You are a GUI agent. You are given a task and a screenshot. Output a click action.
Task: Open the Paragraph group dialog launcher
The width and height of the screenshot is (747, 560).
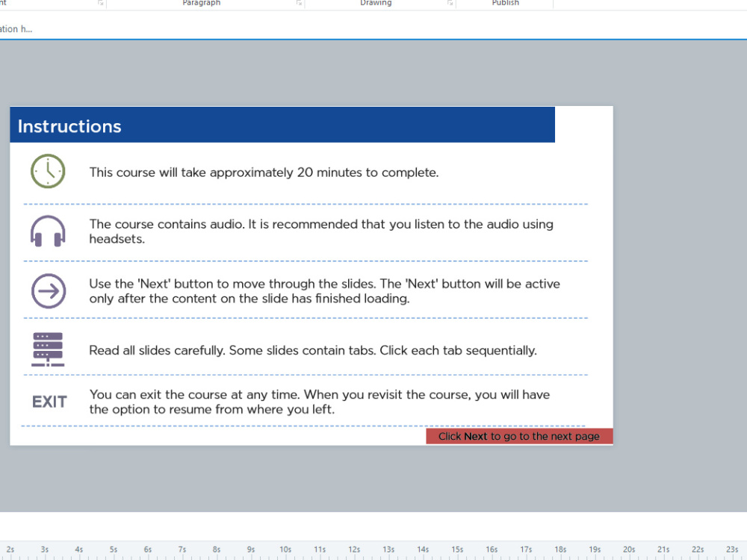click(x=300, y=3)
